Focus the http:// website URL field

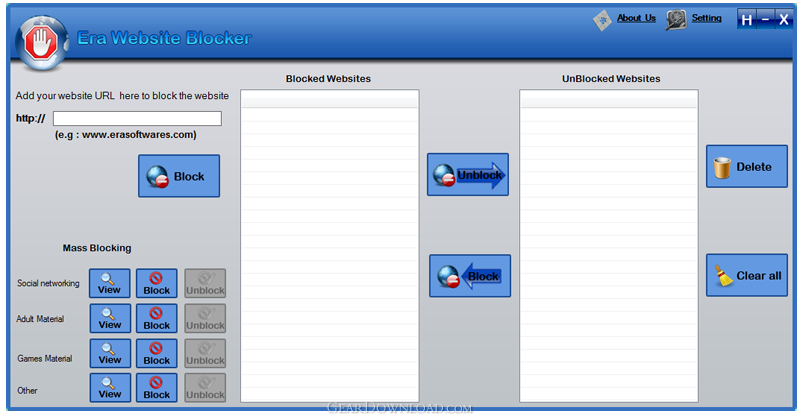click(137, 118)
